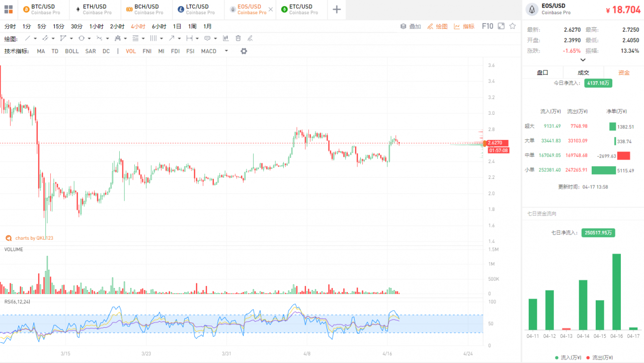Select the vertical lines drawing tool
The height and width of the screenshot is (363, 644).
pyautogui.click(x=153, y=38)
